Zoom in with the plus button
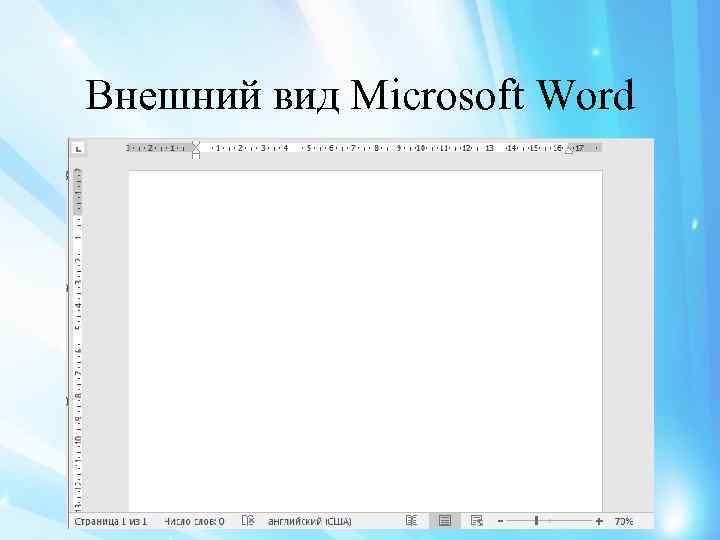The image size is (720, 540). 599,521
